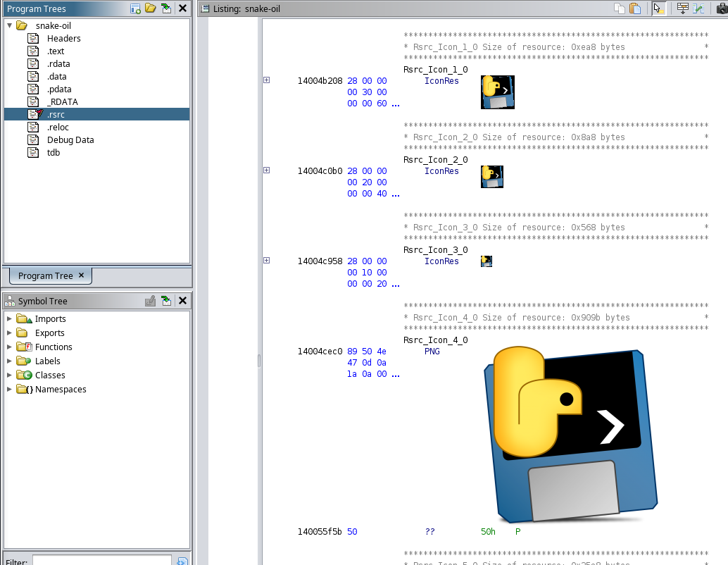
Task: Toggle mouse hover mode in Listing toolbar
Action: tap(658, 8)
